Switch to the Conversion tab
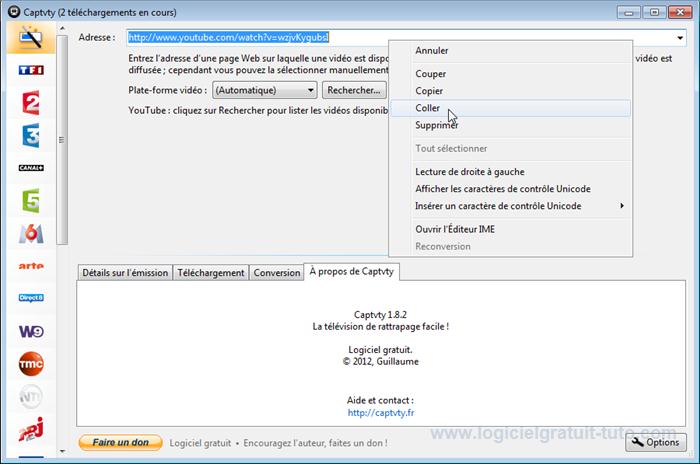The height and width of the screenshot is (464, 700). pyautogui.click(x=277, y=273)
